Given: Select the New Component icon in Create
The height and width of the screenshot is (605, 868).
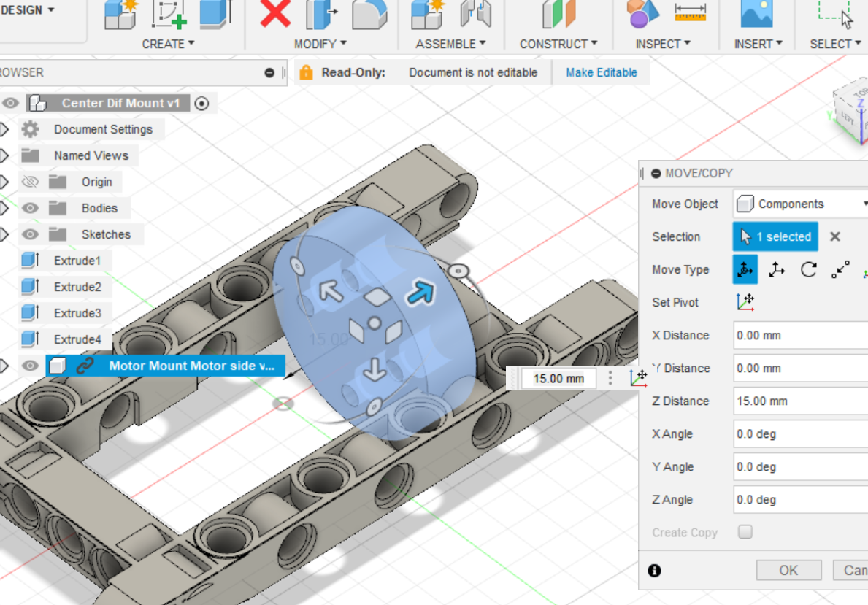Looking at the screenshot, I should coord(120,14).
